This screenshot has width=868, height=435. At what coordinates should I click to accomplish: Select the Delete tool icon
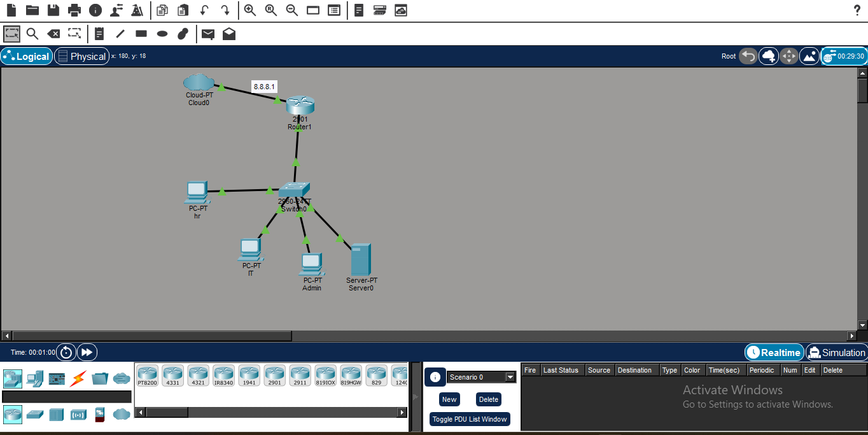tap(54, 34)
